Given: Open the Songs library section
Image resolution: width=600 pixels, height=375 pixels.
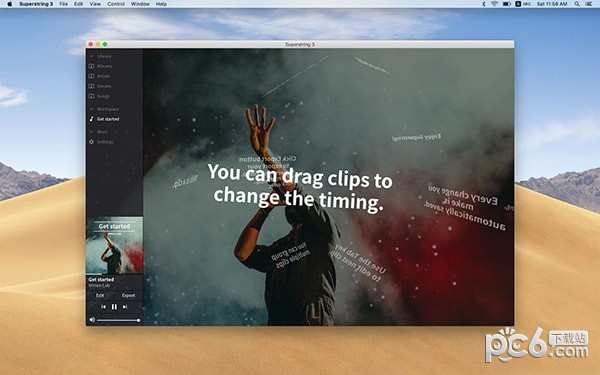Looking at the screenshot, I should coord(99,96).
